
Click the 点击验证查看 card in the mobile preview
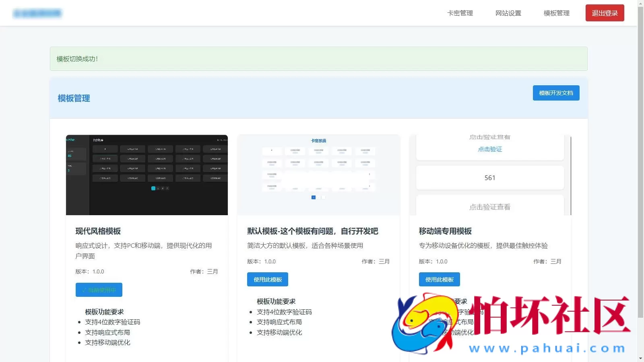tap(489, 207)
